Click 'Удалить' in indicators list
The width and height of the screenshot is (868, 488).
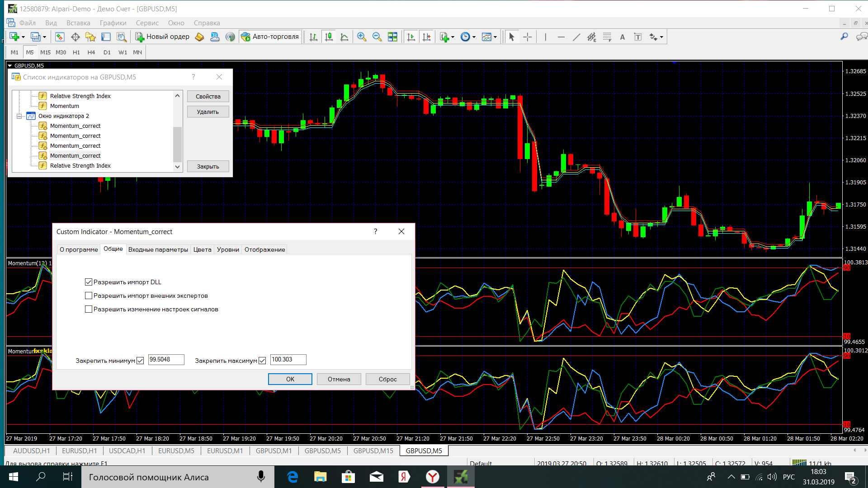pos(208,112)
